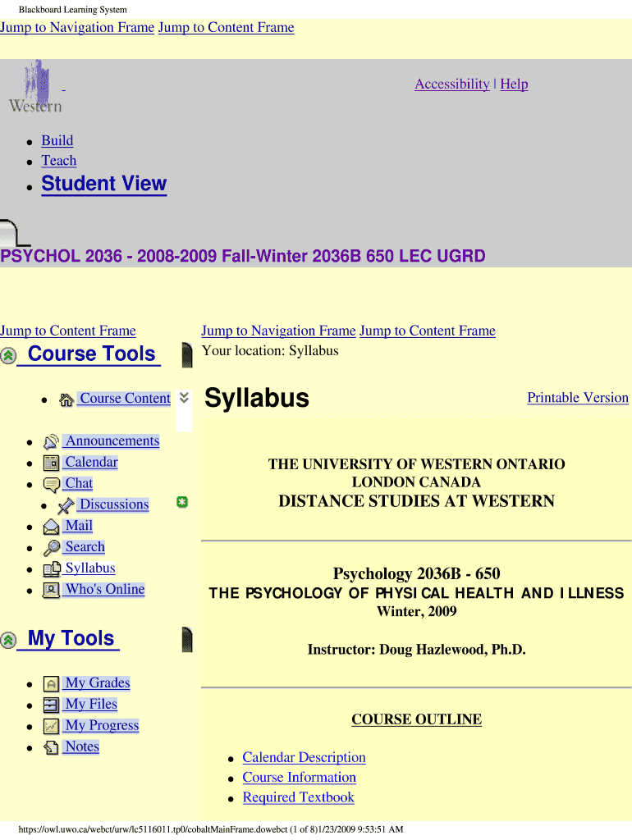The height and width of the screenshot is (840, 632).
Task: Switch to the Teach tab
Action: [x=59, y=161]
